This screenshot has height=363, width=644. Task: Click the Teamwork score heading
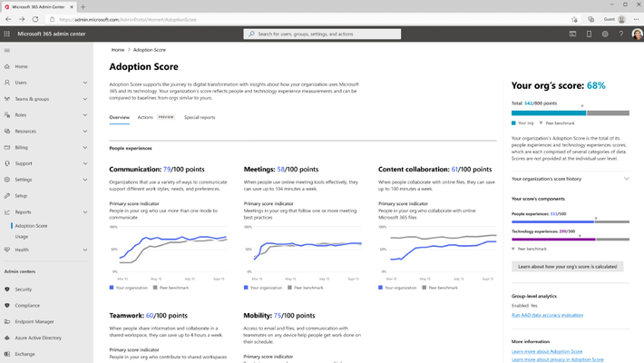[x=148, y=316]
